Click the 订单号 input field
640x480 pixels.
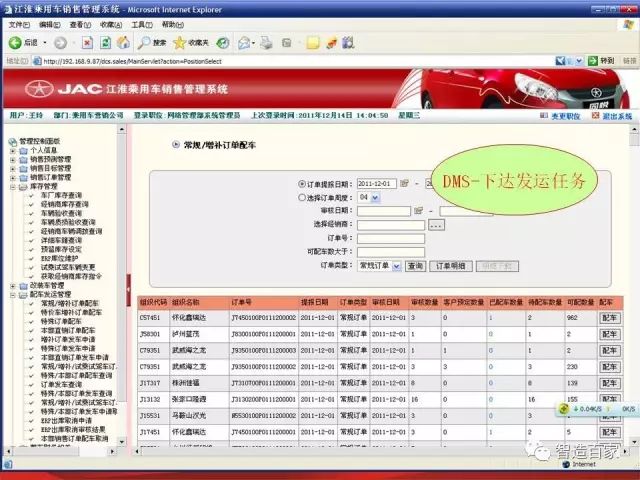tap(391, 238)
